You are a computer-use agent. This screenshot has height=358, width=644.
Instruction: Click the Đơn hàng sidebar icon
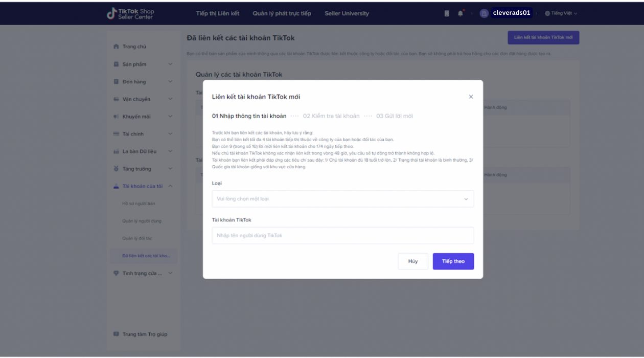coord(116,81)
